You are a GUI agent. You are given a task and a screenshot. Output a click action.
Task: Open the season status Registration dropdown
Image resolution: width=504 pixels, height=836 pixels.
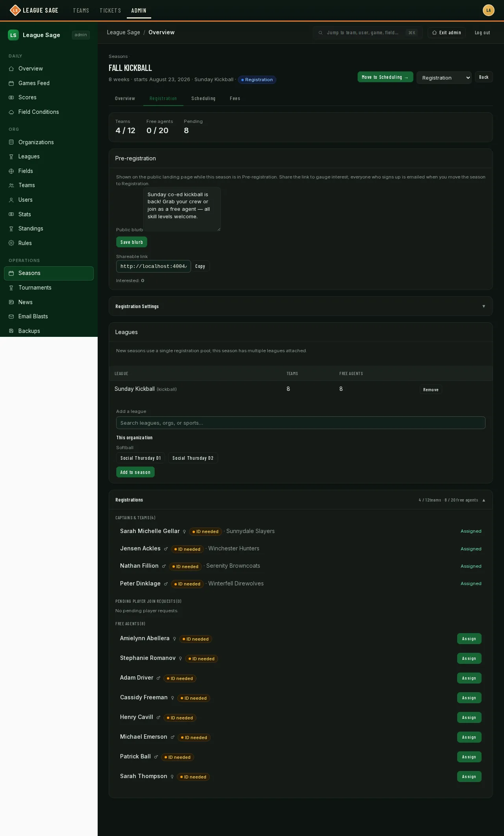[444, 78]
